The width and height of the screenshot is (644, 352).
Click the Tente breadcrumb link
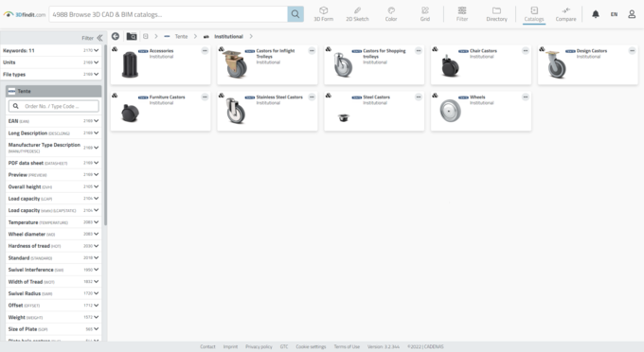coord(181,37)
